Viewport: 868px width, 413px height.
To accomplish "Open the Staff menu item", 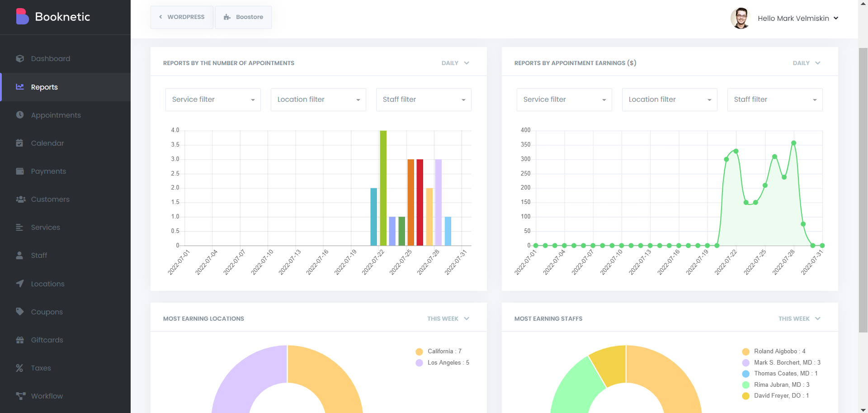I will (65, 255).
